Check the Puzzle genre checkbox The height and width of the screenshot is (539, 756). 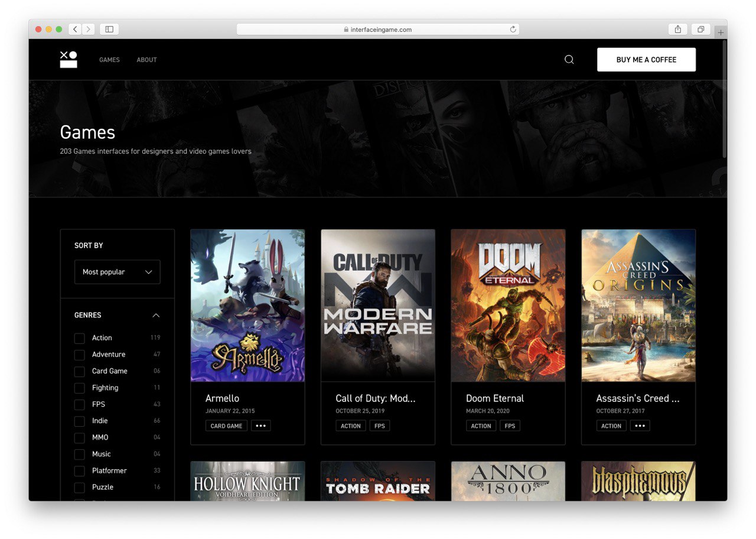[x=79, y=487]
